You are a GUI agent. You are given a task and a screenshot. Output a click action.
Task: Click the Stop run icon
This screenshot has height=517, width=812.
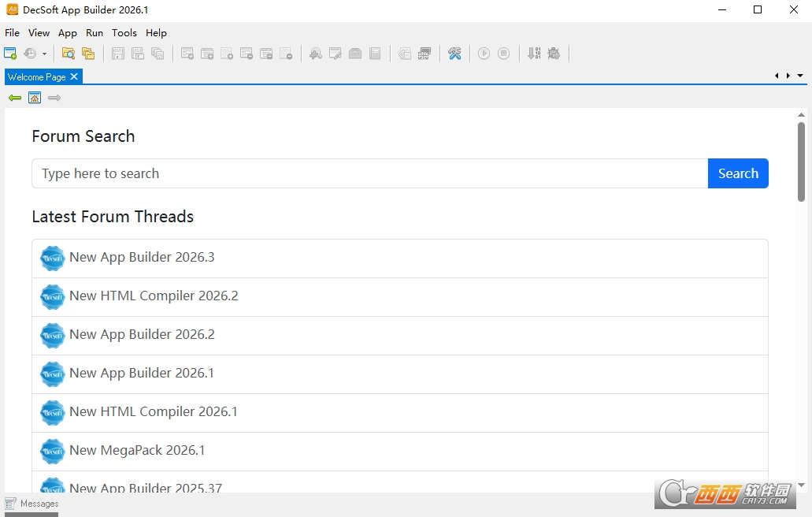(x=503, y=54)
